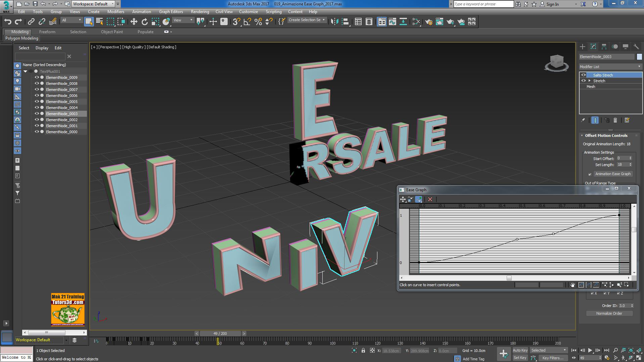The width and height of the screenshot is (644, 362).
Task: Hide ElementNode_0000 with eye icon
Action: click(x=37, y=132)
